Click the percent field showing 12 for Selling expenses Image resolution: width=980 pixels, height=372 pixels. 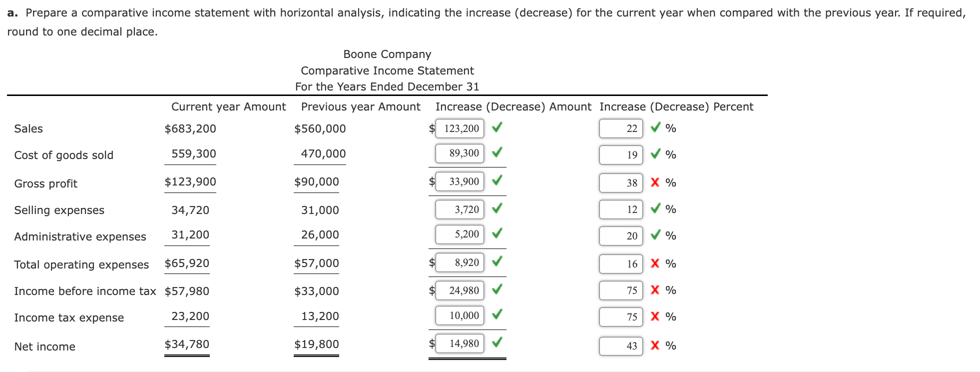point(620,209)
